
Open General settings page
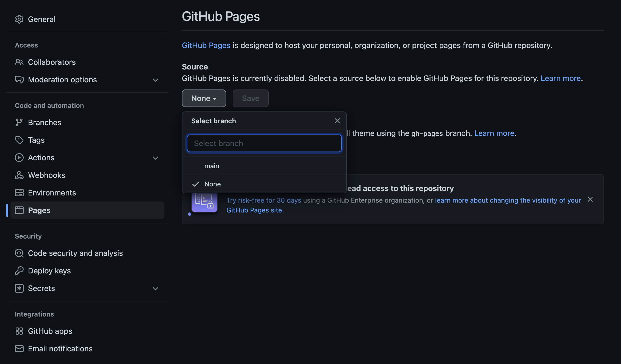[x=87, y=19]
